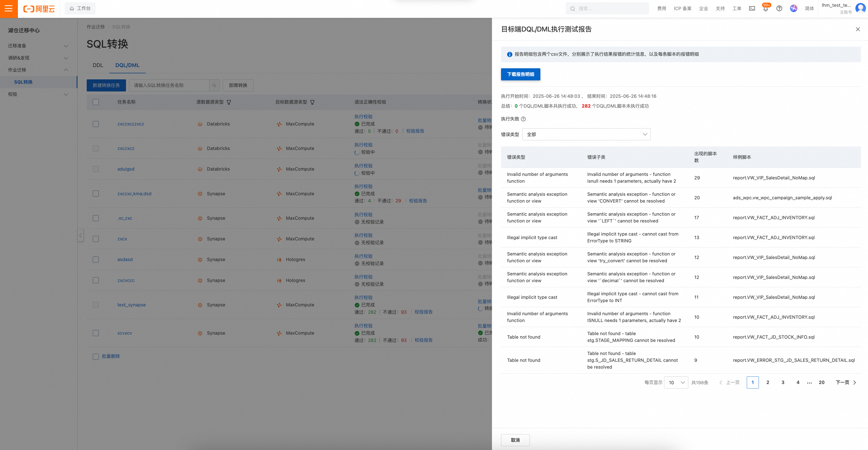Go to page 2 of results
The width and height of the screenshot is (868, 450).
point(768,383)
